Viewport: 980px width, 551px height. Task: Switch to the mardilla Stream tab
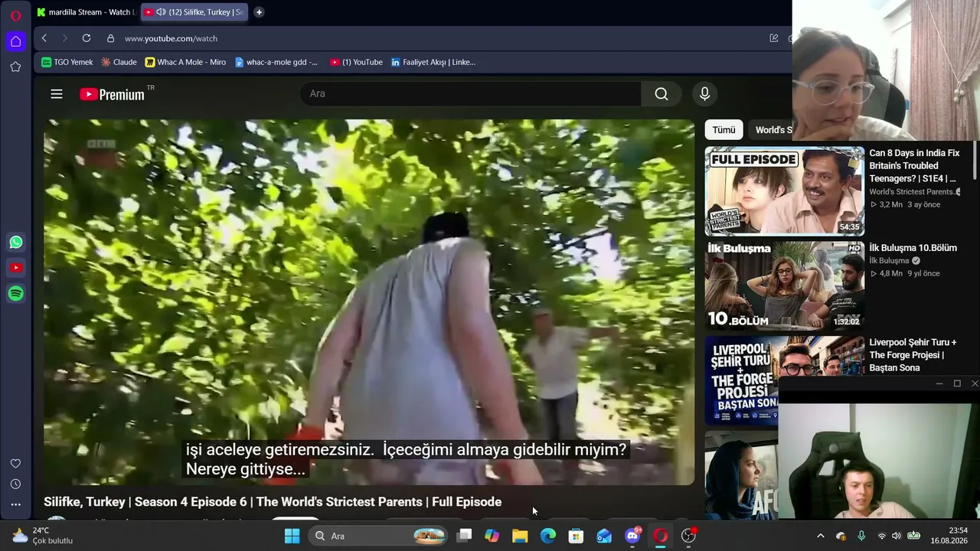pos(86,12)
